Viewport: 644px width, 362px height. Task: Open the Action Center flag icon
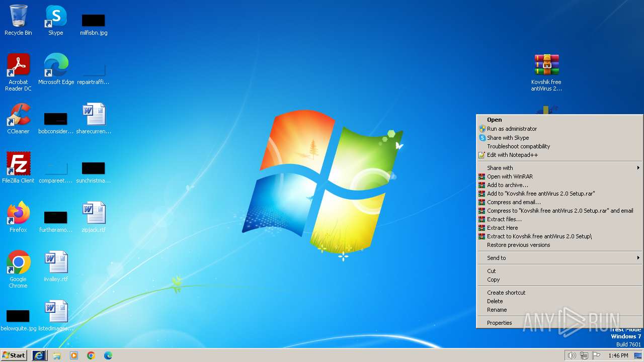[x=596, y=355]
